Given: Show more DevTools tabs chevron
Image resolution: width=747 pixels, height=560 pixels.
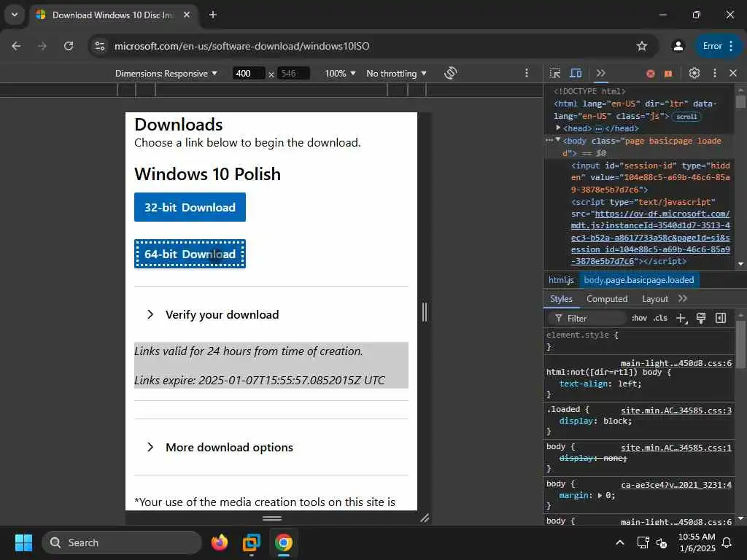Looking at the screenshot, I should click(601, 74).
